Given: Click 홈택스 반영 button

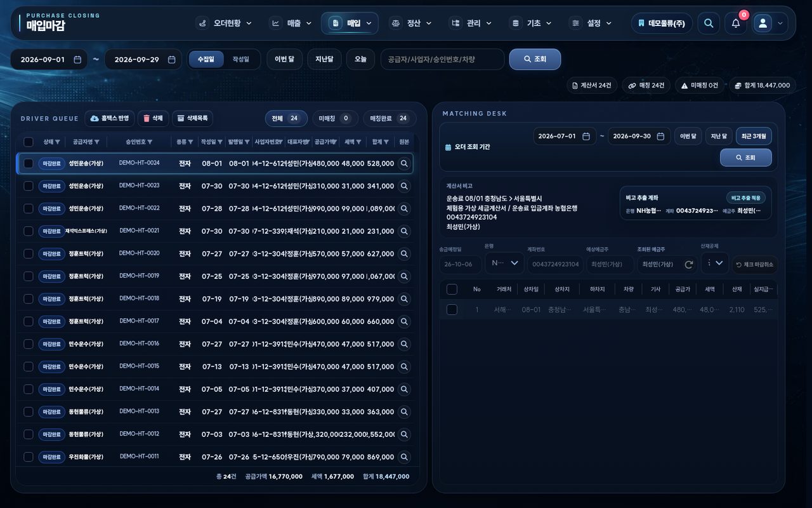Looking at the screenshot, I should pyautogui.click(x=110, y=119).
